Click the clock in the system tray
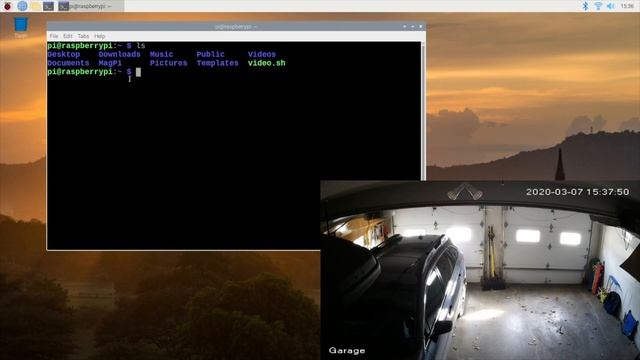640x360 pixels. 627,6
